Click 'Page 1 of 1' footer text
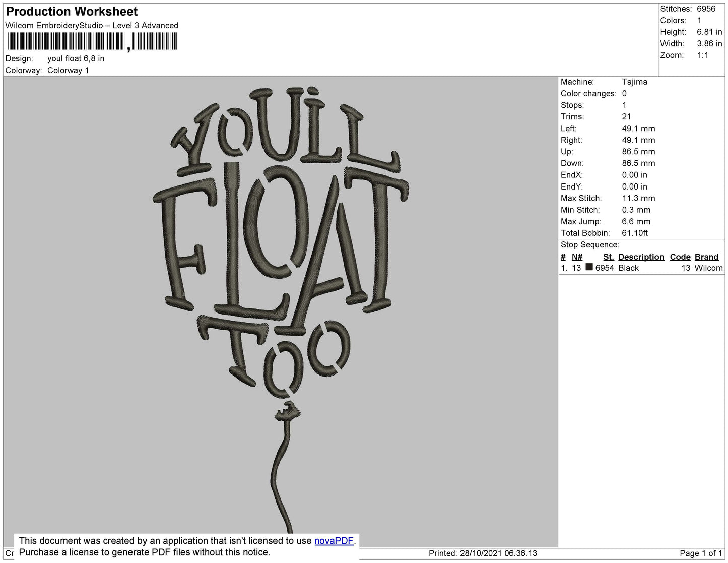The width and height of the screenshot is (728, 563). (701, 553)
